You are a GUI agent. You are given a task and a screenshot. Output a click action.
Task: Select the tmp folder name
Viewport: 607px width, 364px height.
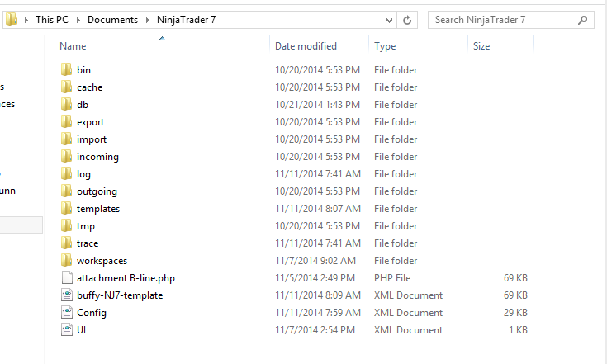(x=86, y=226)
